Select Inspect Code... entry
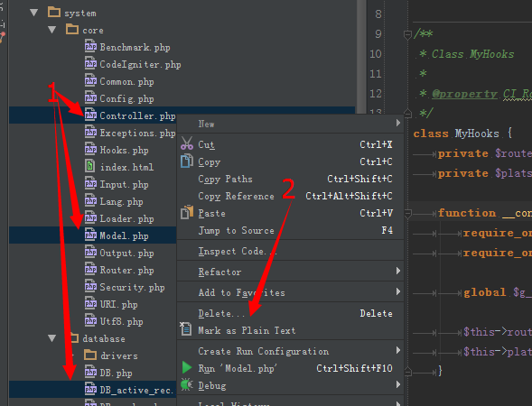This screenshot has height=406, width=532. [x=290, y=251]
